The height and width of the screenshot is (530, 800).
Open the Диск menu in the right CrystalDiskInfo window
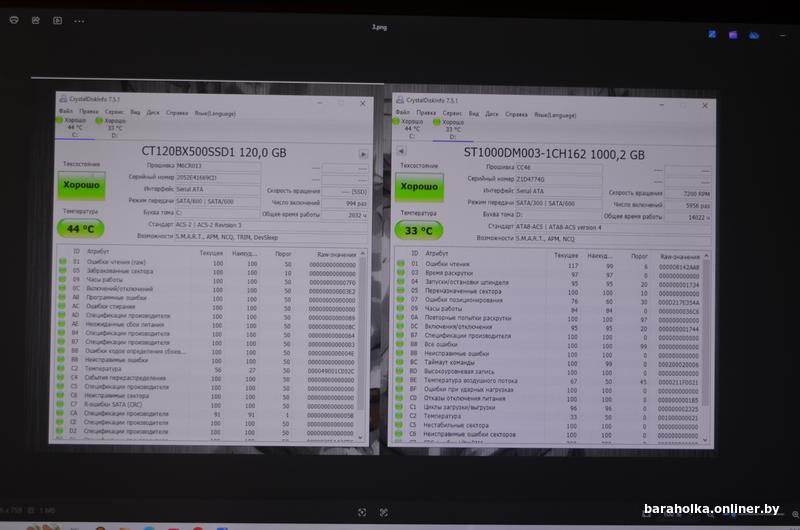point(492,114)
